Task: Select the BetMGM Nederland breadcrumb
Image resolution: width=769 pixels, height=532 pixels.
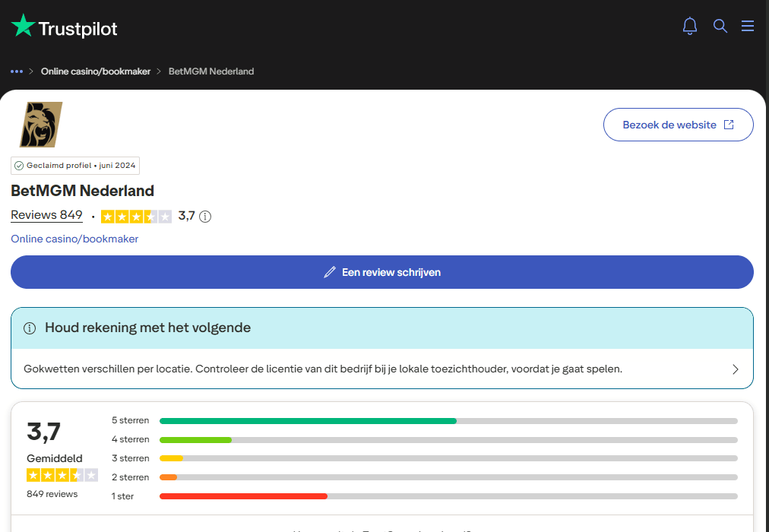Action: 211,71
